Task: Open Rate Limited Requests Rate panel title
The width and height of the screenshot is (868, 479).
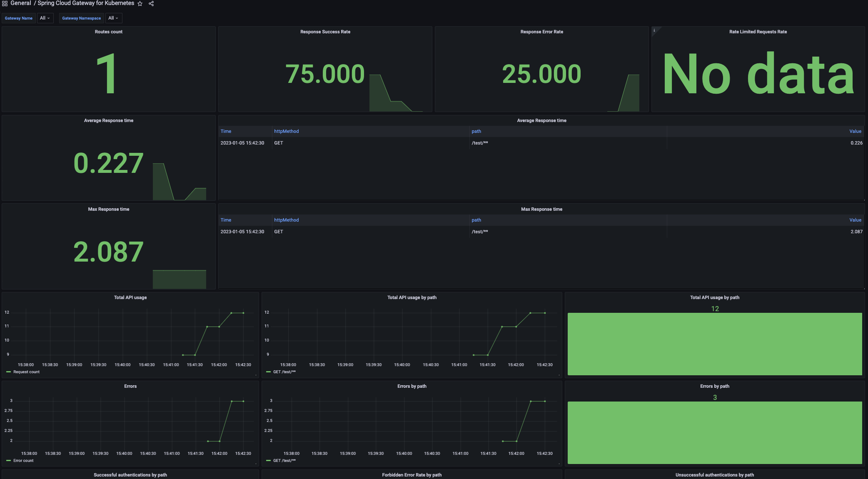Action: [x=758, y=32]
